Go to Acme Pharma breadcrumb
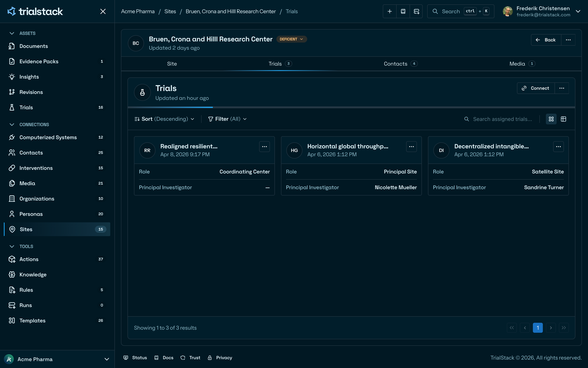The width and height of the screenshot is (588, 368). [x=138, y=11]
